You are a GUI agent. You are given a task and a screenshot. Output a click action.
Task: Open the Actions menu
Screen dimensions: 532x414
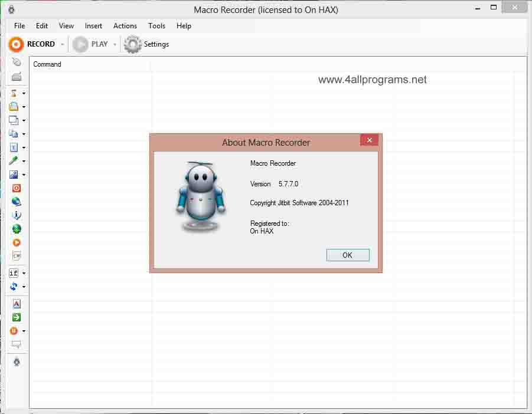tap(125, 26)
